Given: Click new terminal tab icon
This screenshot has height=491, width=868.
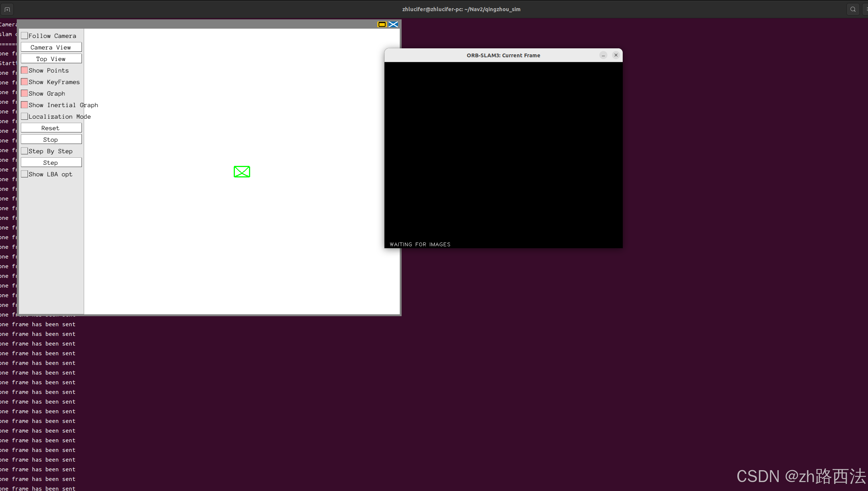Looking at the screenshot, I should click(7, 9).
